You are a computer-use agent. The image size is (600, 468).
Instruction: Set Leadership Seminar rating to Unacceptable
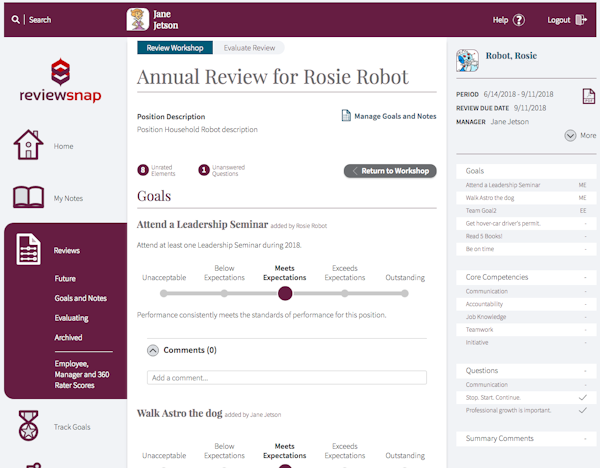164,294
